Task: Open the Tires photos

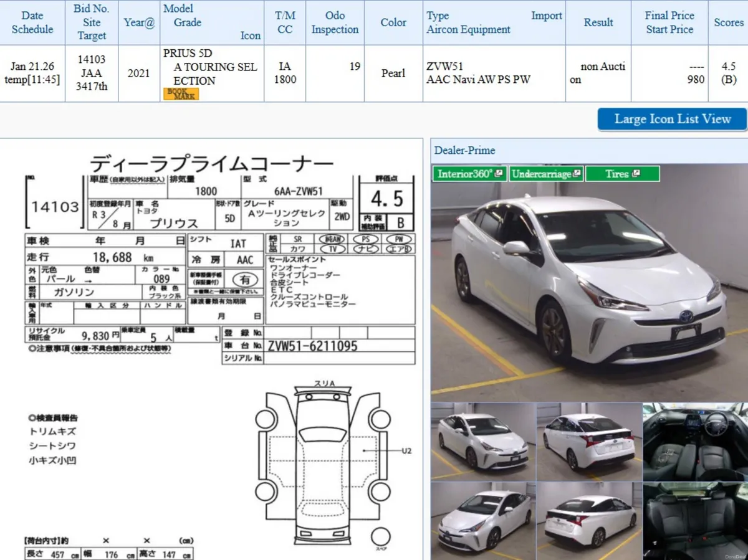Action: [x=622, y=174]
